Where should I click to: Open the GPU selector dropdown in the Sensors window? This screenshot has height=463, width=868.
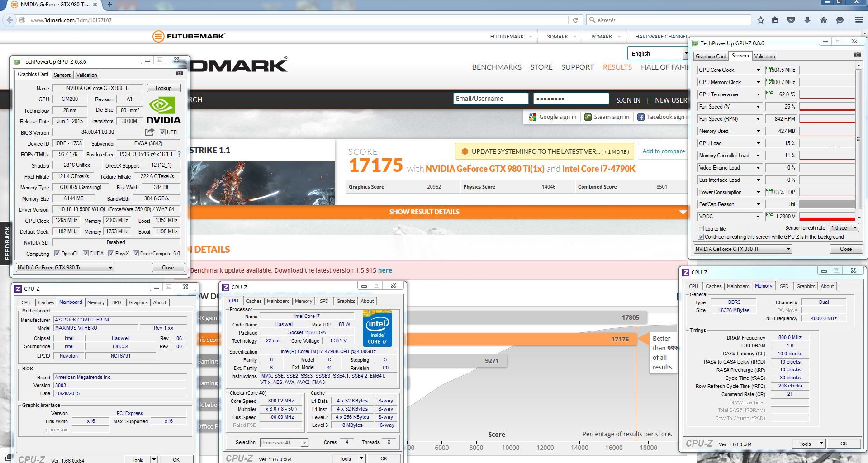[x=743, y=249]
